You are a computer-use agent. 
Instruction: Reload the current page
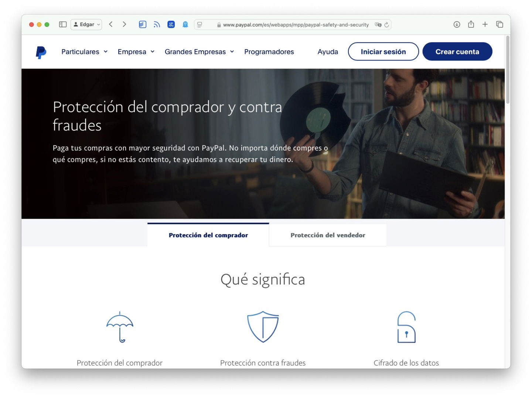pos(386,25)
